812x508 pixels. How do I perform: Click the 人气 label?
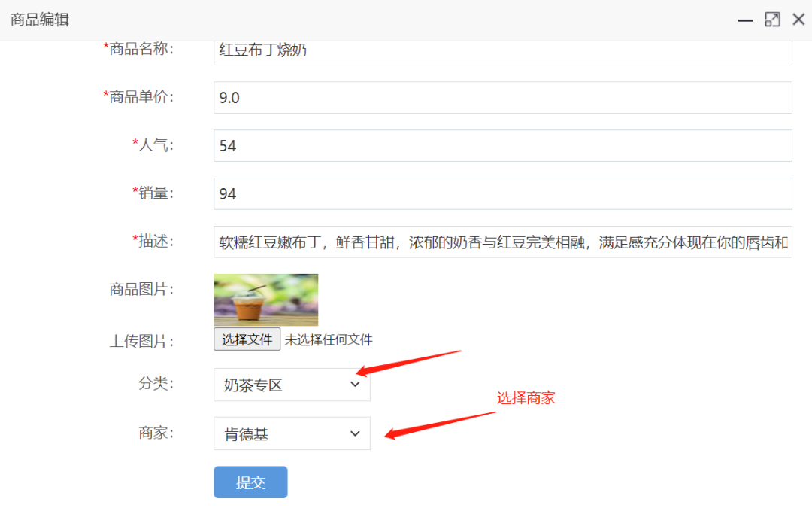(153, 145)
